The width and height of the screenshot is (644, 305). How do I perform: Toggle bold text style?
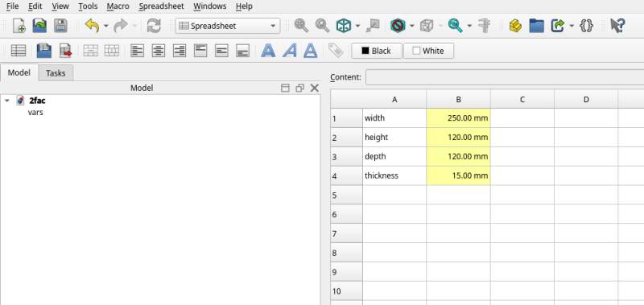point(268,51)
